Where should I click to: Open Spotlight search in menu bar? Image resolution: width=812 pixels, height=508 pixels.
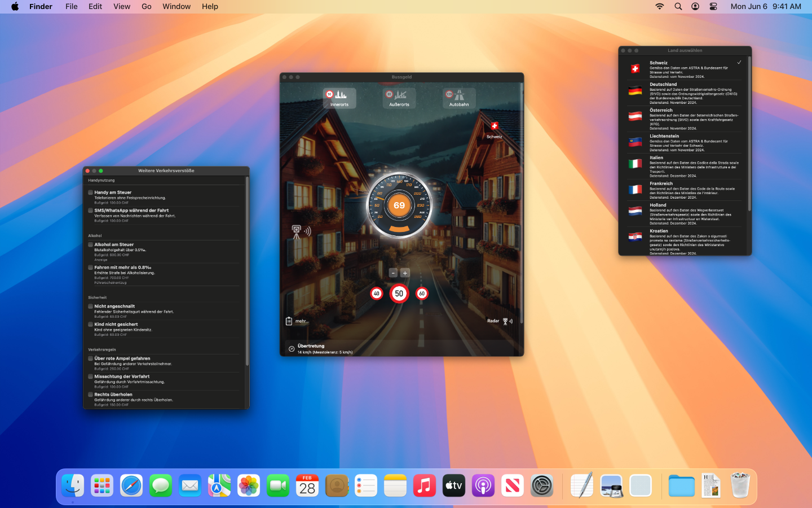[x=678, y=6]
